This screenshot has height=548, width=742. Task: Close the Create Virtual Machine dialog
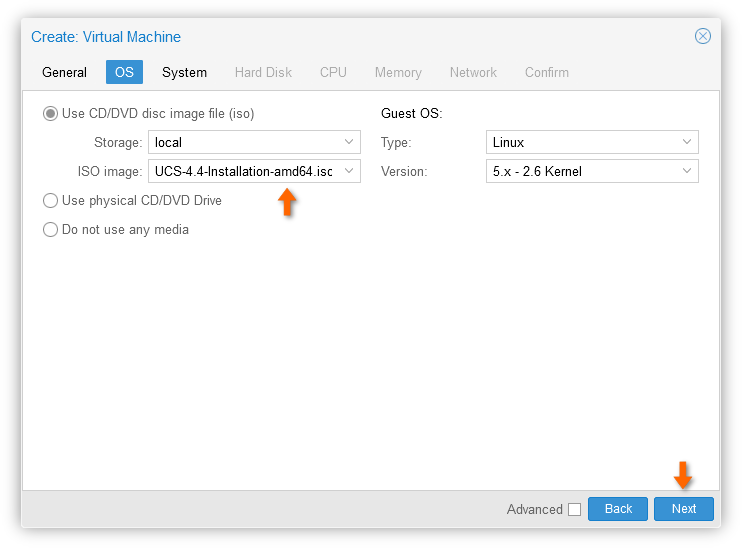coord(703,36)
